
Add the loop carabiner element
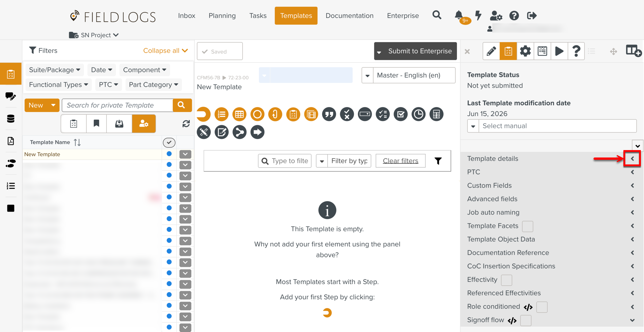pyautogui.click(x=275, y=114)
